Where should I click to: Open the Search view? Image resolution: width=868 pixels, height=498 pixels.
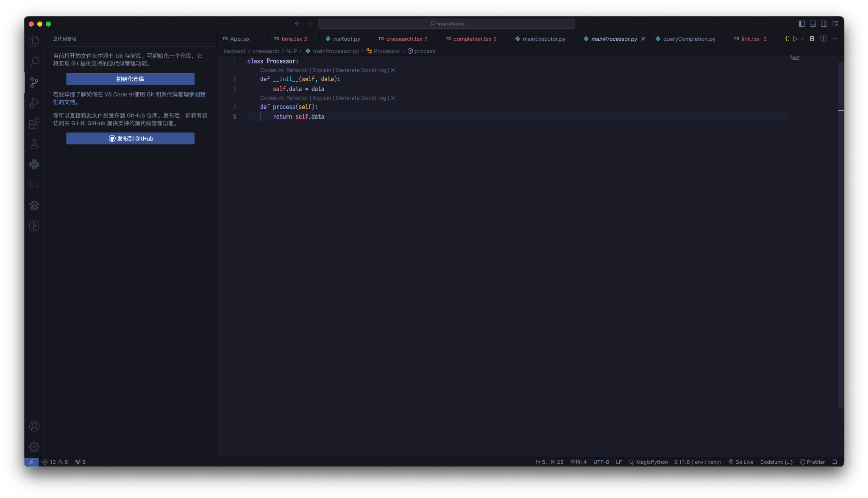pos(34,62)
